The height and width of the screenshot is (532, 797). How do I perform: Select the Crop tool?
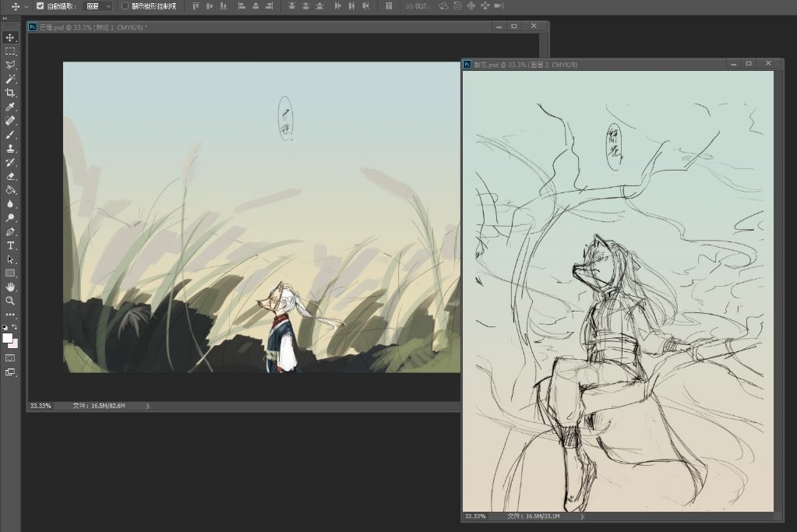coord(10,93)
